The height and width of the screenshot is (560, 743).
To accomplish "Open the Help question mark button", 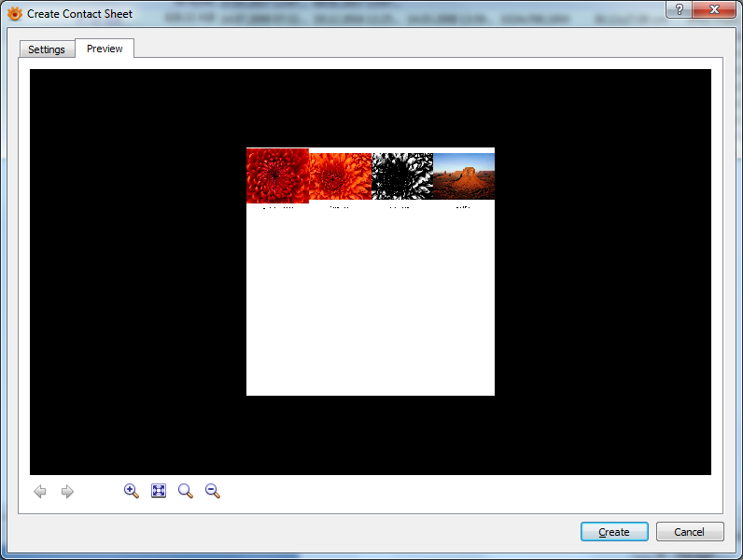I will (679, 9).
